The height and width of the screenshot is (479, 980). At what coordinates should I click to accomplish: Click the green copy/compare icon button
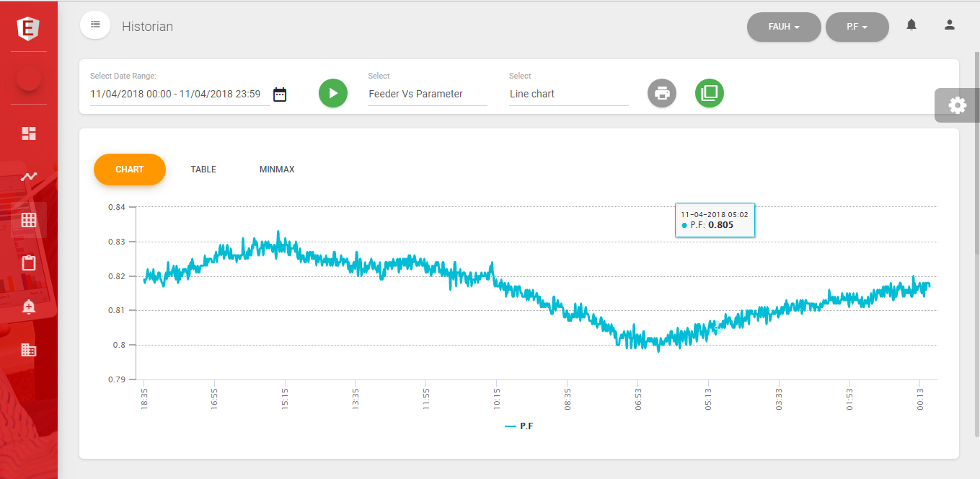click(x=710, y=93)
